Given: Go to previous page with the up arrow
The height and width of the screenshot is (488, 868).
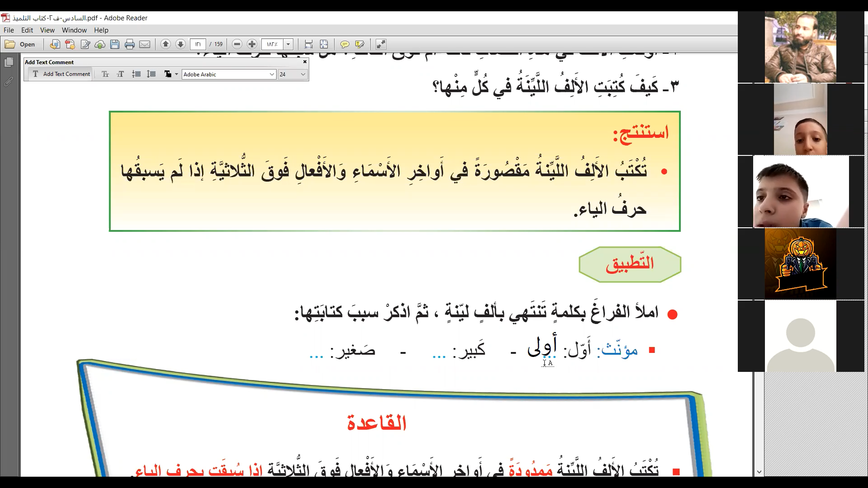Looking at the screenshot, I should tap(165, 44).
